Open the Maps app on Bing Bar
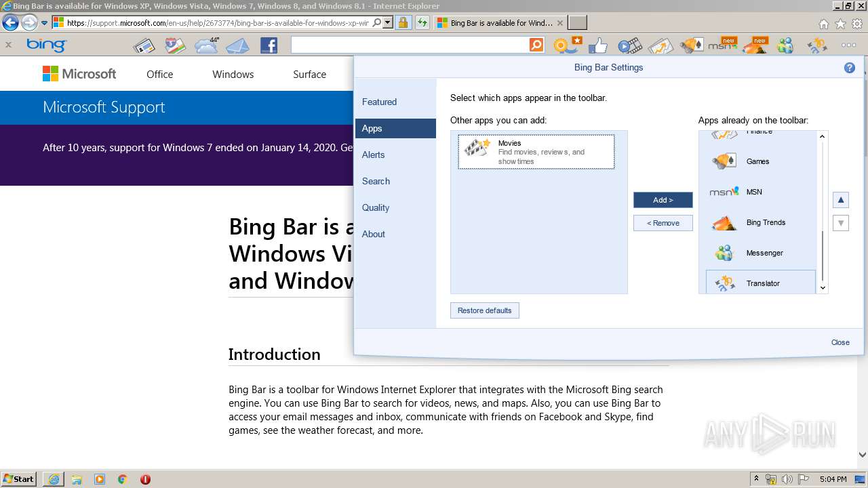Viewport: 868px width, 488px height. click(175, 46)
